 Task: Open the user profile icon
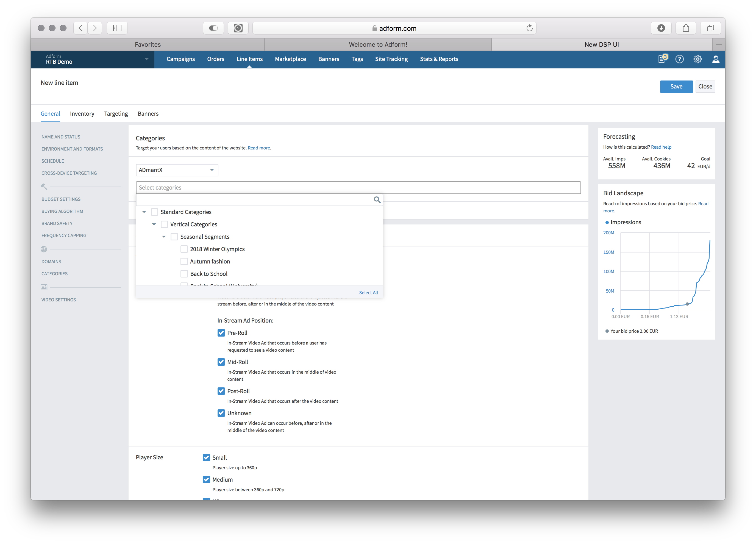coord(715,59)
